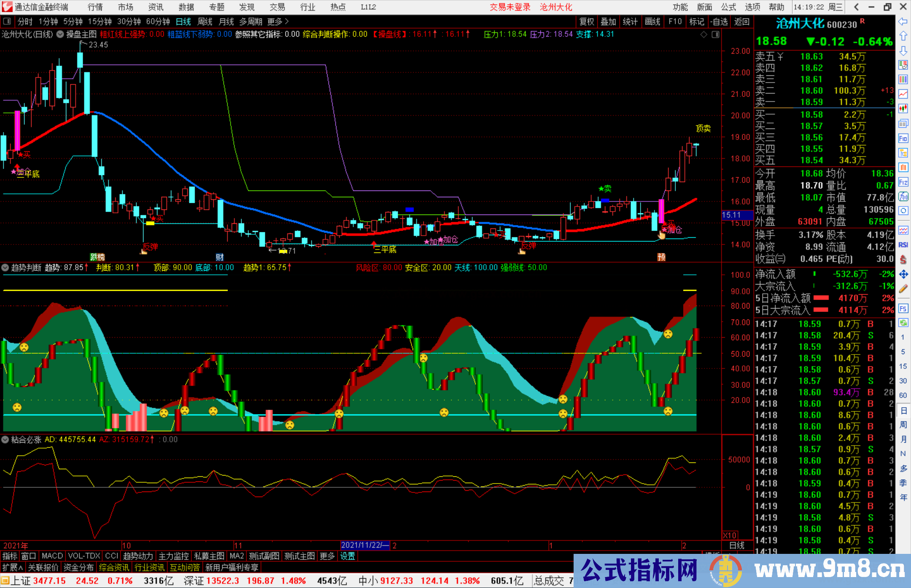Open the 行情 menu
911x588 pixels.
tap(95, 7)
